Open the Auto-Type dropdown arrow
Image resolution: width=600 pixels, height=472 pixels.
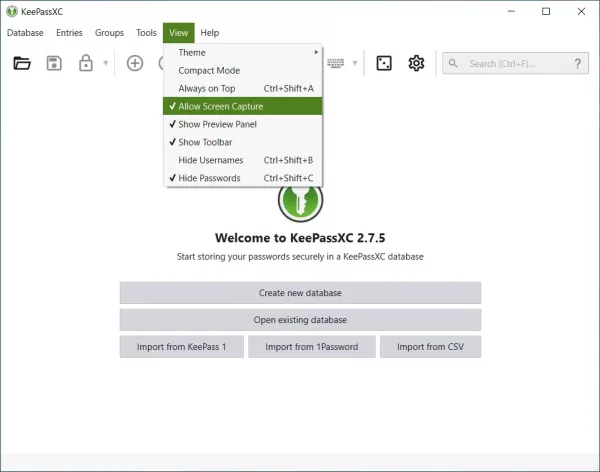(355, 63)
